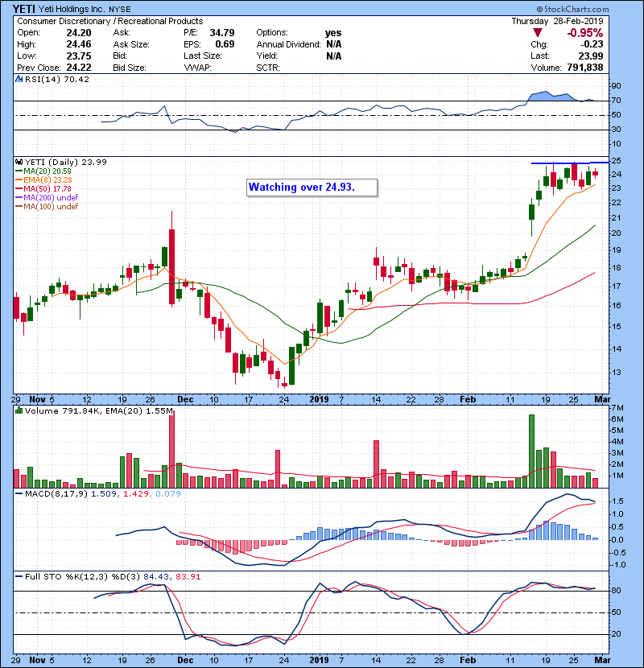Screen dimensions: 644x668
Task: Click the candlestick icon beside YETI (Daily)
Action: [19, 163]
